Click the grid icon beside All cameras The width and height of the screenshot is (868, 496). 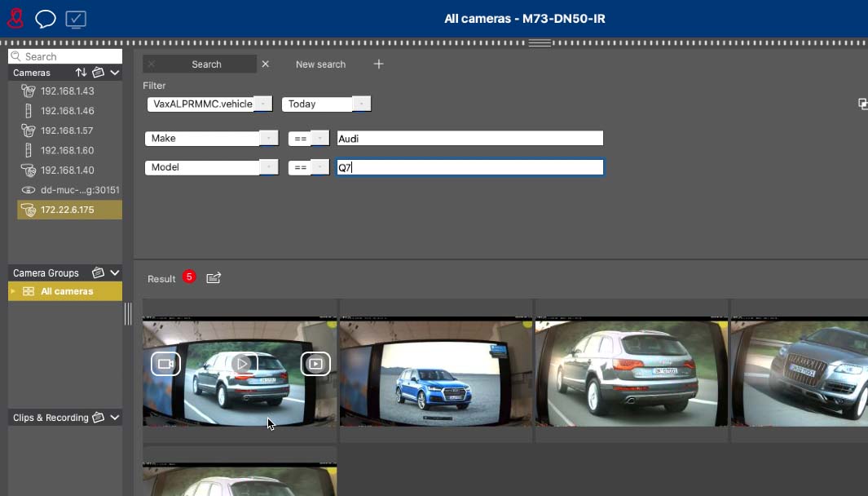pyautogui.click(x=29, y=291)
